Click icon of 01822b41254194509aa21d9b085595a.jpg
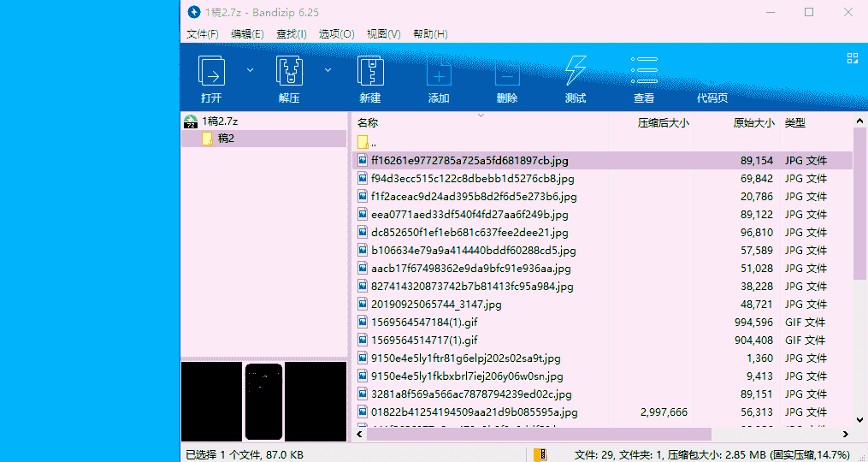Image resolution: width=868 pixels, height=462 pixels. coord(363,412)
